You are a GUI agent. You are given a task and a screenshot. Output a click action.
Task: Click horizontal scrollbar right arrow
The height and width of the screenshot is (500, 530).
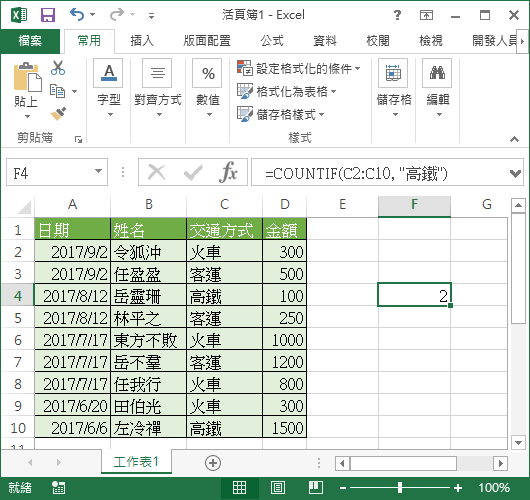pos(501,463)
